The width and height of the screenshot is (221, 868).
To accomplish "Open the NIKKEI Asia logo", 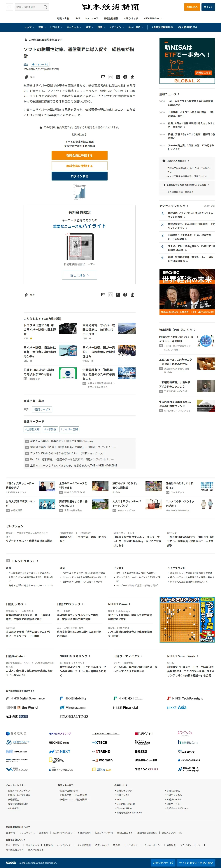I will point(177,707).
